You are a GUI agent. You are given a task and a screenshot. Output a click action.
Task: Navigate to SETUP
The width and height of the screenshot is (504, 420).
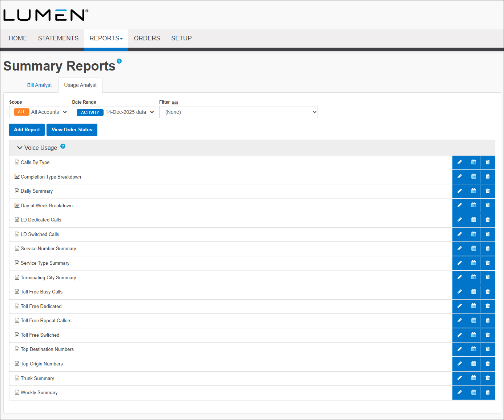[181, 38]
